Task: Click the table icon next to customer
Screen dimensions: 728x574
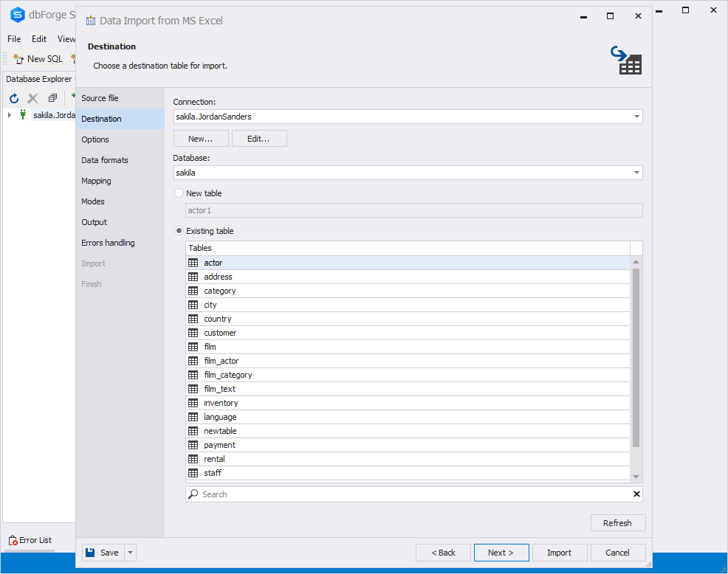Action: tap(193, 333)
